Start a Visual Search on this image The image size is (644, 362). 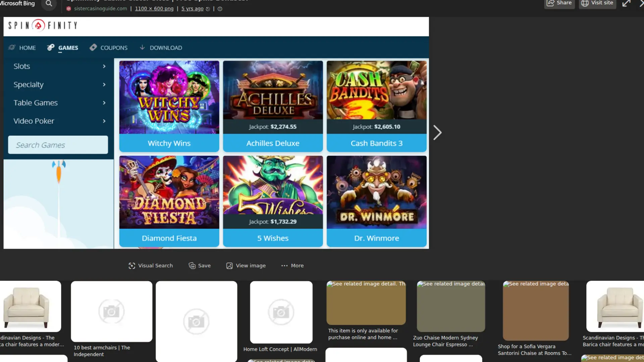pyautogui.click(x=132, y=265)
